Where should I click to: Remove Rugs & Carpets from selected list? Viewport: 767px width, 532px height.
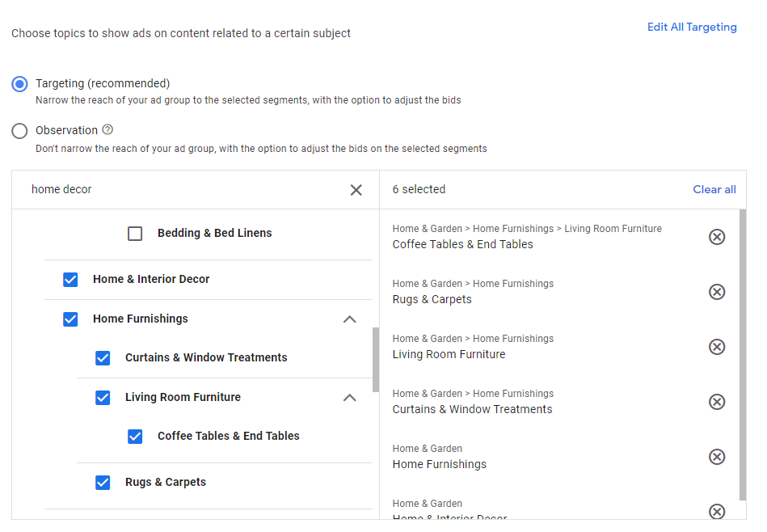[716, 292]
